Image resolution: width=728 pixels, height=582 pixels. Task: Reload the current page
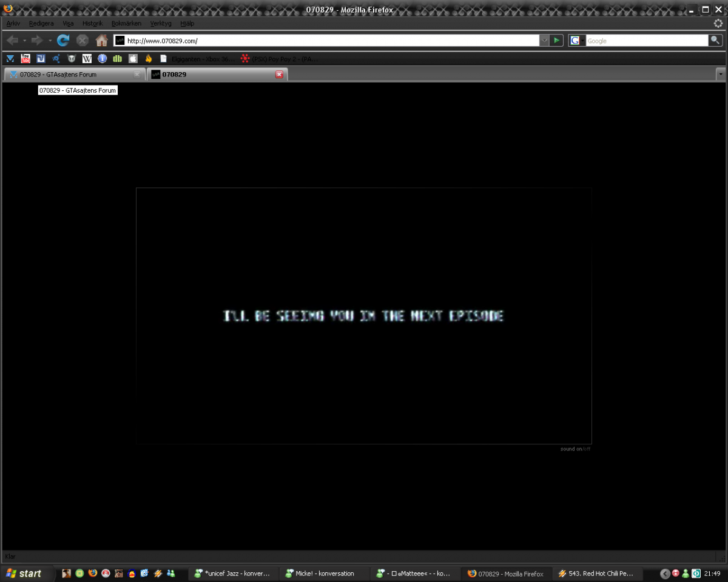(63, 41)
